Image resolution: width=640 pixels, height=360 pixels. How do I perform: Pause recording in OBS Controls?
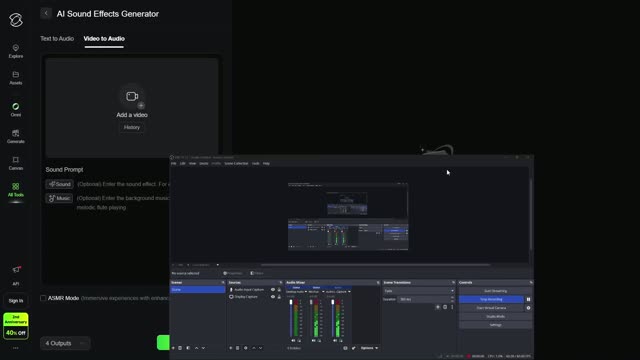pos(528,300)
